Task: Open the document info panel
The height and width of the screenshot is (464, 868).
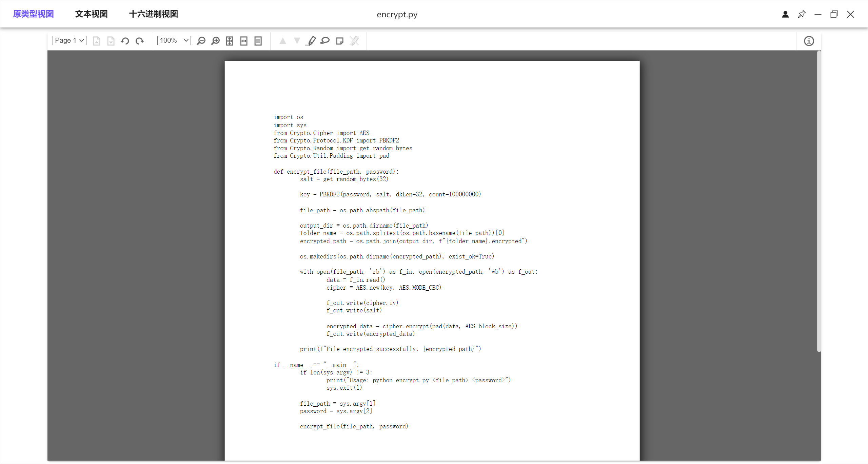Action: 809,41
